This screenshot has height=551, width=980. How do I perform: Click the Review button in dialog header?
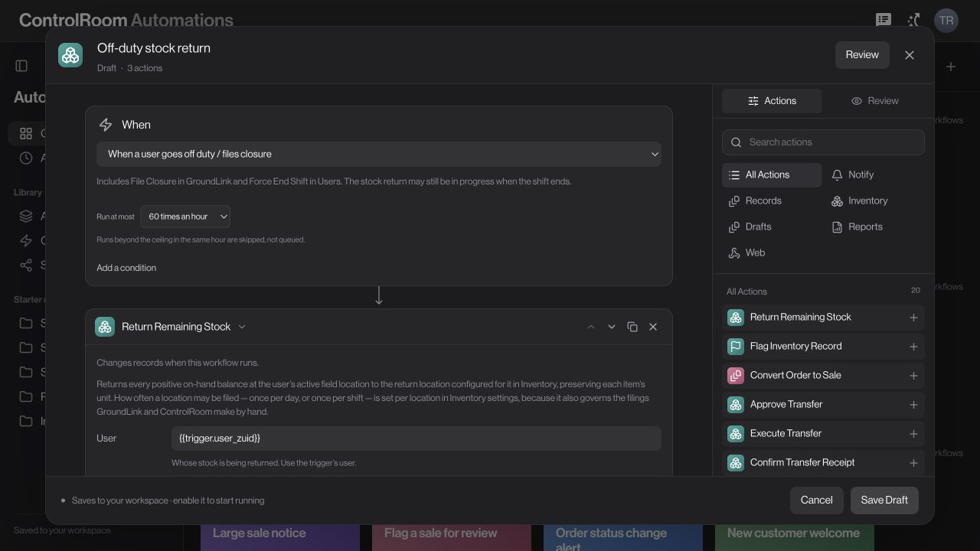862,55
